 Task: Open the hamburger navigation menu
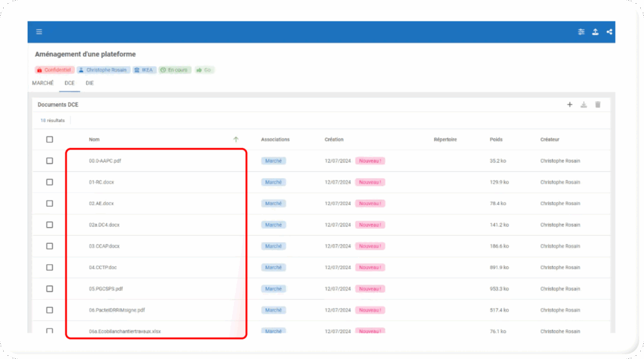tap(39, 32)
